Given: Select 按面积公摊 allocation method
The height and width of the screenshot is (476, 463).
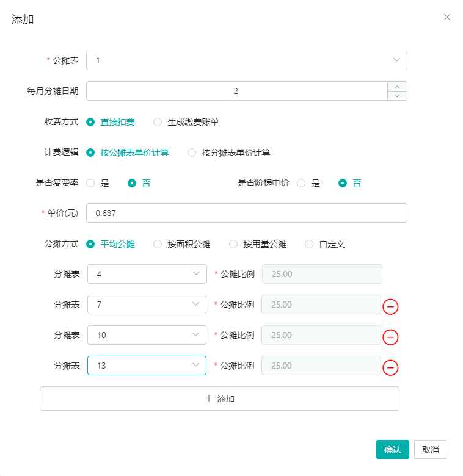Looking at the screenshot, I should [158, 244].
